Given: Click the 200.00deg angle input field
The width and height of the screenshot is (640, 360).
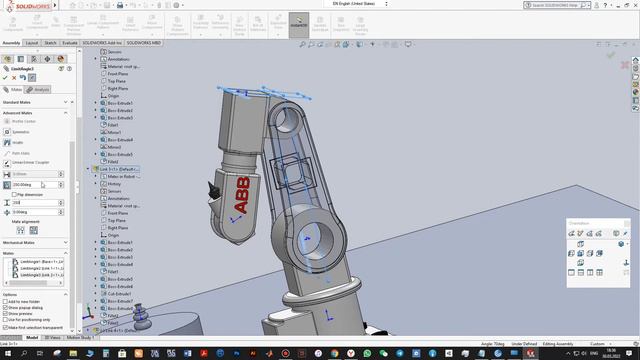Looking at the screenshot, I should click(35, 185).
